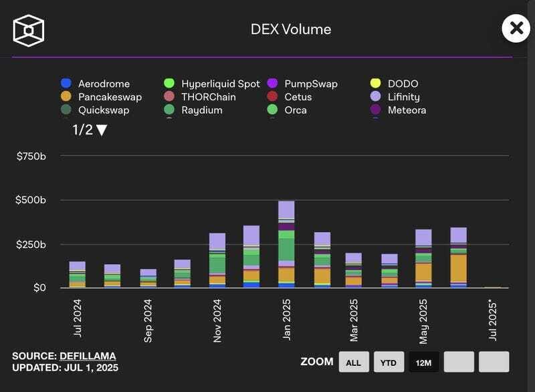Viewport: 535px width, 392px height.
Task: Close the DEX Volume chart
Action: click(516, 28)
